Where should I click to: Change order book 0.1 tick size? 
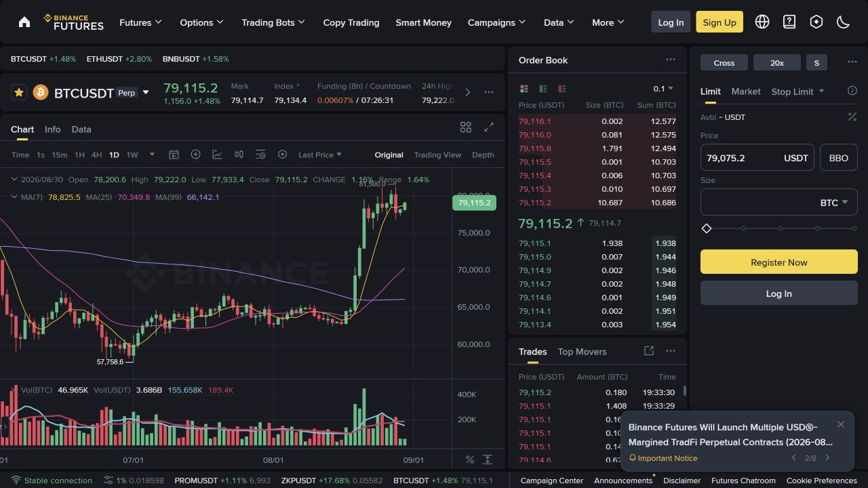663,89
